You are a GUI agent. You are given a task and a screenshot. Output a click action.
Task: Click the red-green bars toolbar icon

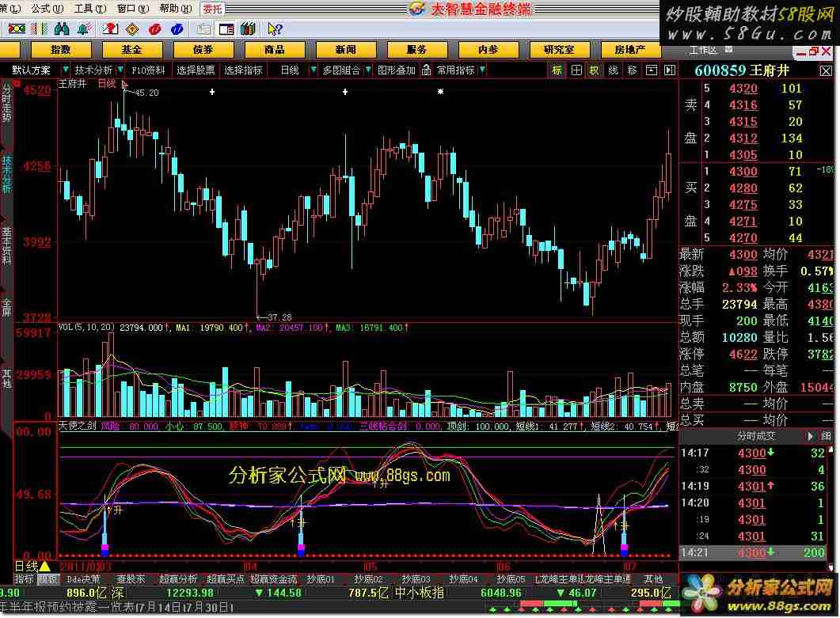(x=39, y=29)
